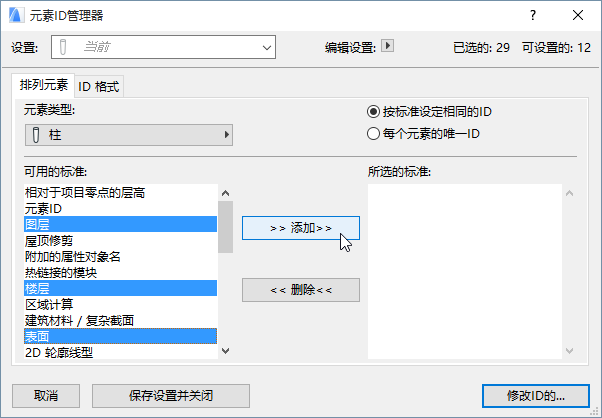
Task: Select the 排列元素 tab
Action: 43,86
